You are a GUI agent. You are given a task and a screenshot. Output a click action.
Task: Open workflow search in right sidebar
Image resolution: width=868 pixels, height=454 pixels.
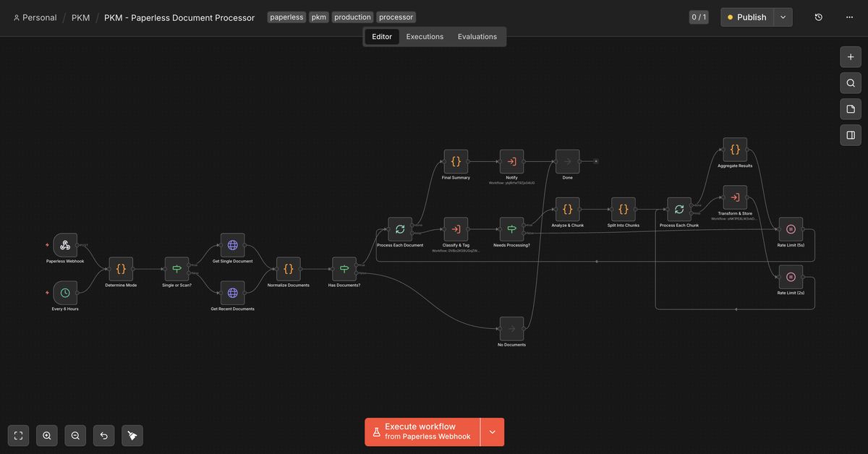(x=850, y=82)
